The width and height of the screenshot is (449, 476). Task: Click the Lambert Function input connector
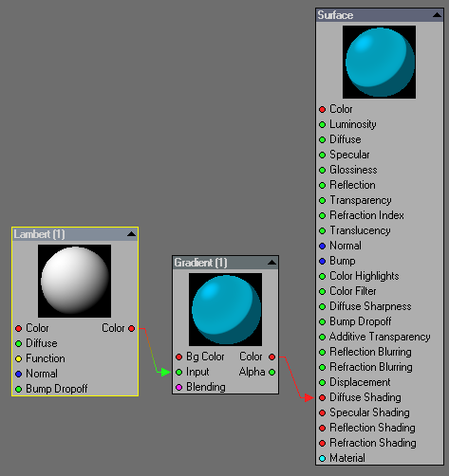[18, 358]
